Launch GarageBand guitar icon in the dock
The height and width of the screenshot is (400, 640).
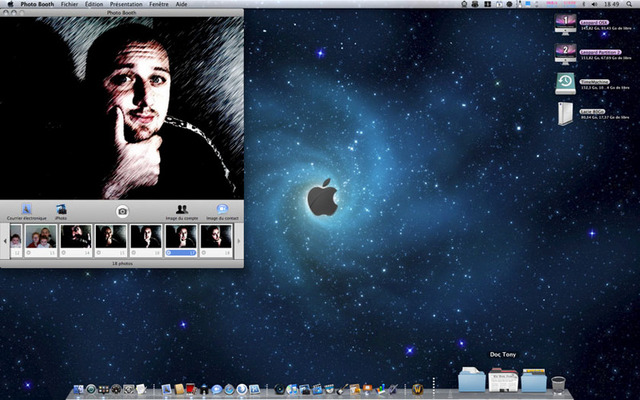click(x=342, y=389)
